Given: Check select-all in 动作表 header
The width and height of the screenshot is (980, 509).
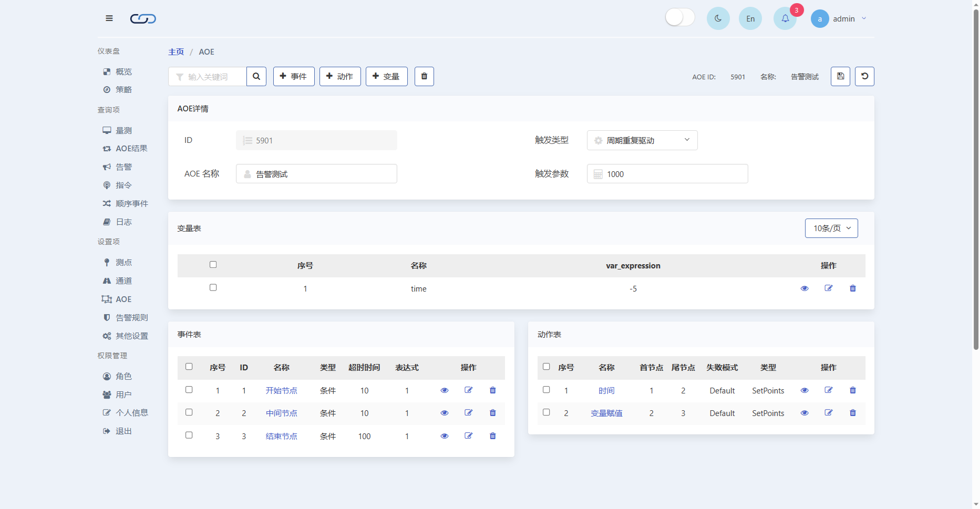Looking at the screenshot, I should 546,367.
